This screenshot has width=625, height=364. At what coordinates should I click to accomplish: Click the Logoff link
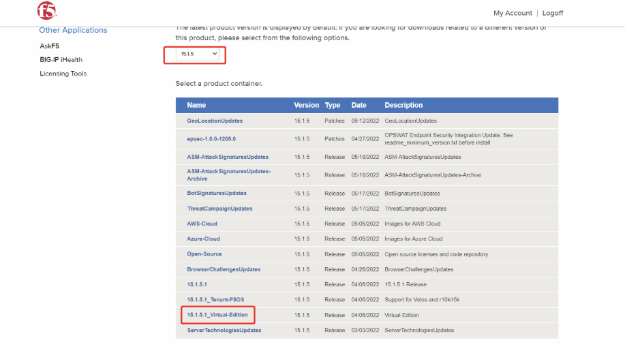tap(552, 13)
